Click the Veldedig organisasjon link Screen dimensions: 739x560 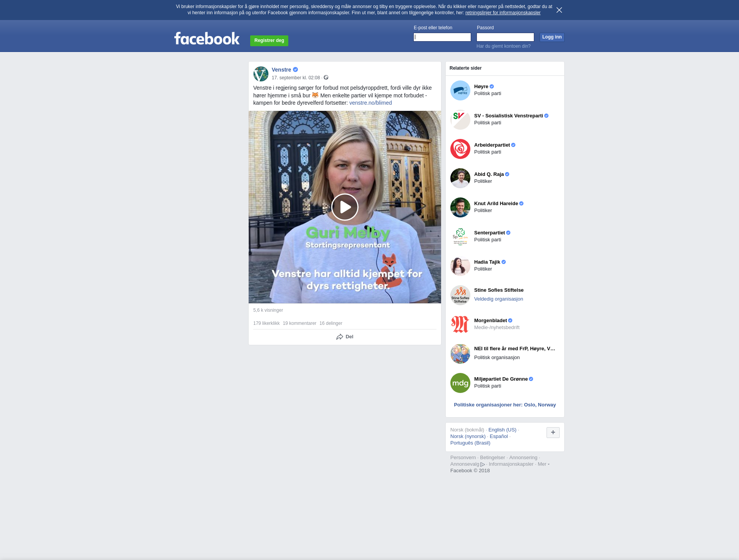(x=498, y=299)
